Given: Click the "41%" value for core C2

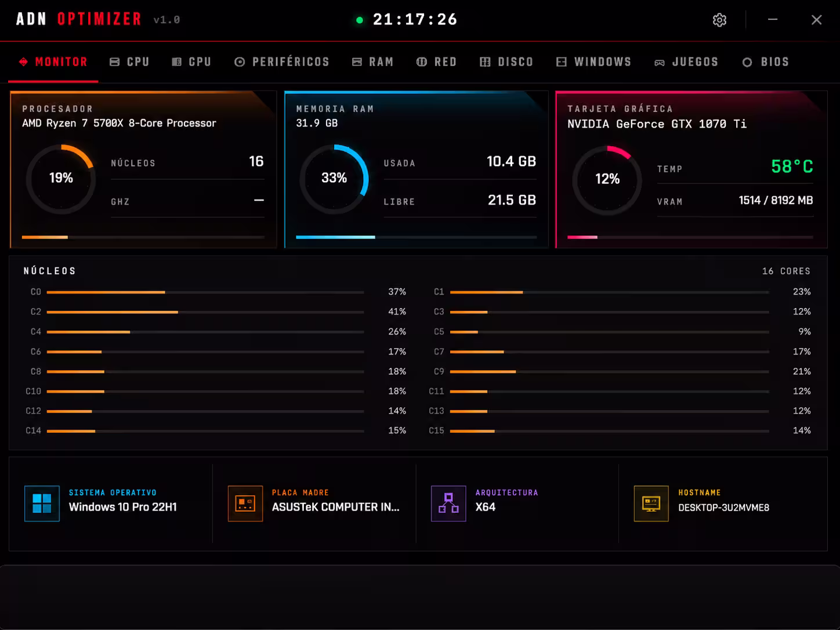Looking at the screenshot, I should [397, 312].
